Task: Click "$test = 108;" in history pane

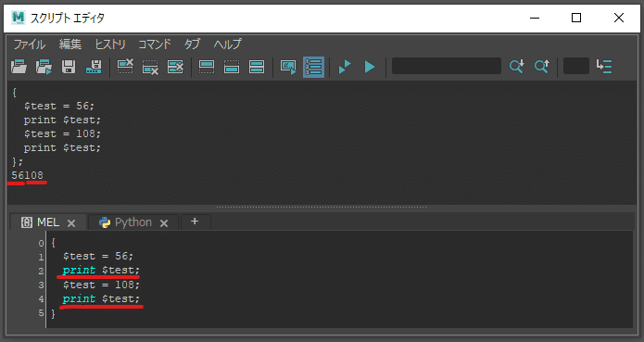Action: [x=62, y=133]
